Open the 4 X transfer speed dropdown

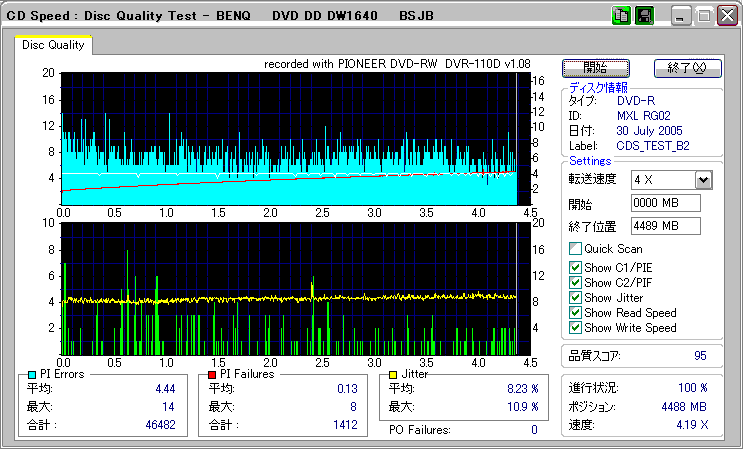click(x=703, y=180)
